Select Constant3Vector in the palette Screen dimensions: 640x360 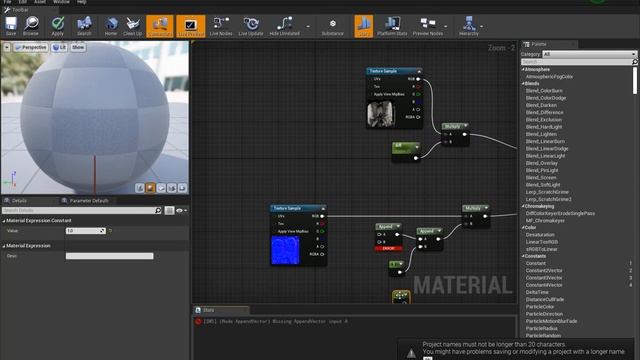(544, 278)
